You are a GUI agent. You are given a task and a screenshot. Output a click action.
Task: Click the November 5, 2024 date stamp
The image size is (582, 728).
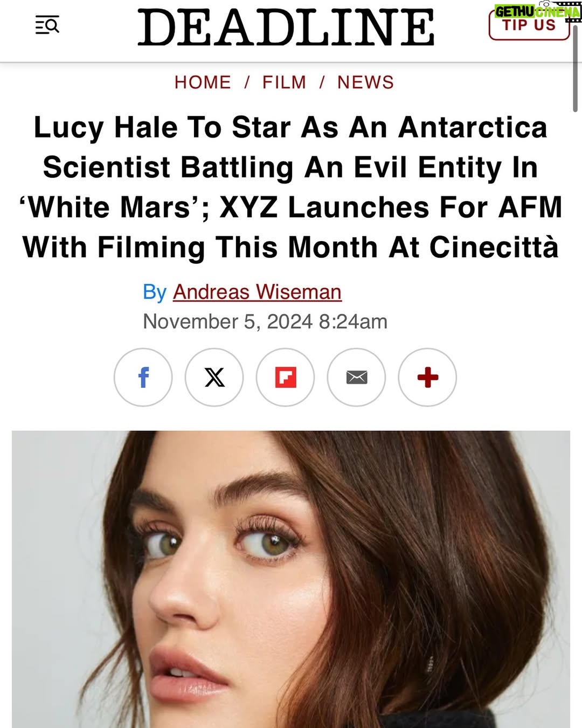tap(265, 321)
